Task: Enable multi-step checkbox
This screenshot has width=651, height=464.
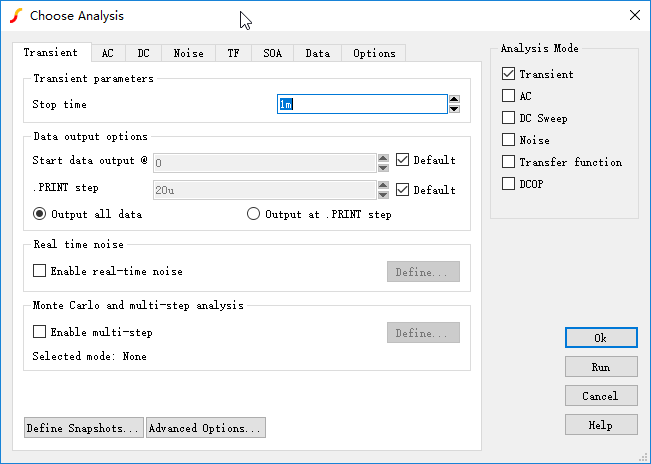Action: [39, 332]
